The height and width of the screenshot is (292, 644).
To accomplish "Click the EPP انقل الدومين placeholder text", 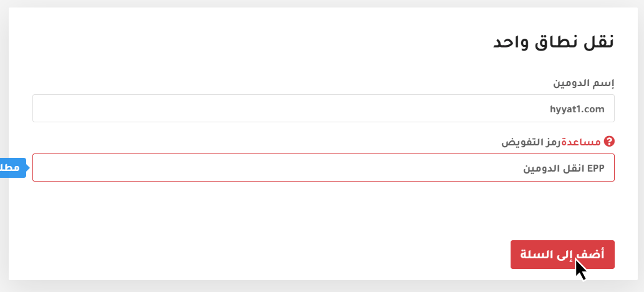I will (x=564, y=168).
